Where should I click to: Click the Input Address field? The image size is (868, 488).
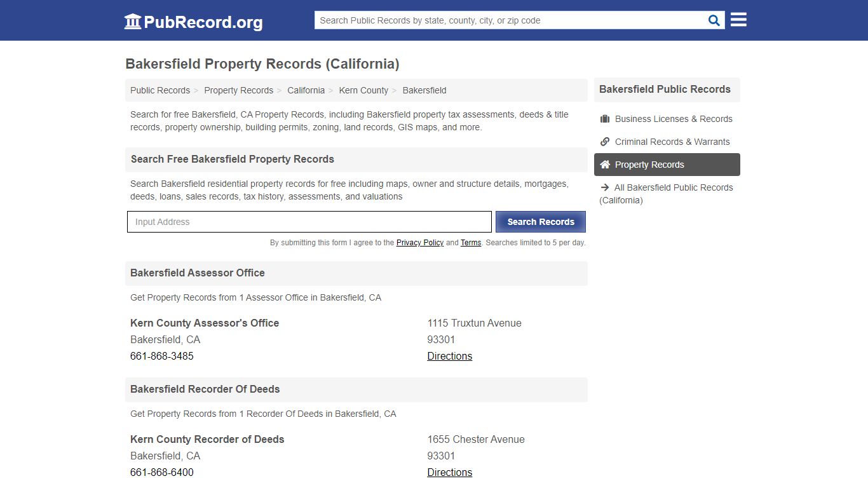tap(309, 222)
